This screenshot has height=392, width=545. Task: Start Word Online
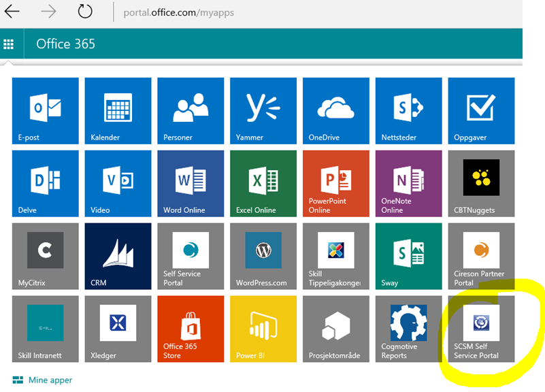(x=191, y=184)
